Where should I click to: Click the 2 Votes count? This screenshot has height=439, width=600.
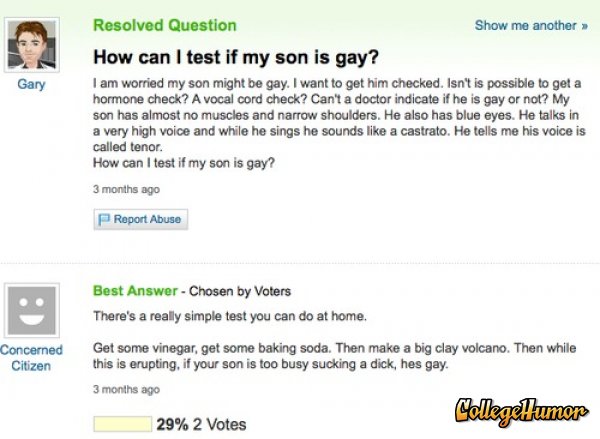tap(220, 424)
